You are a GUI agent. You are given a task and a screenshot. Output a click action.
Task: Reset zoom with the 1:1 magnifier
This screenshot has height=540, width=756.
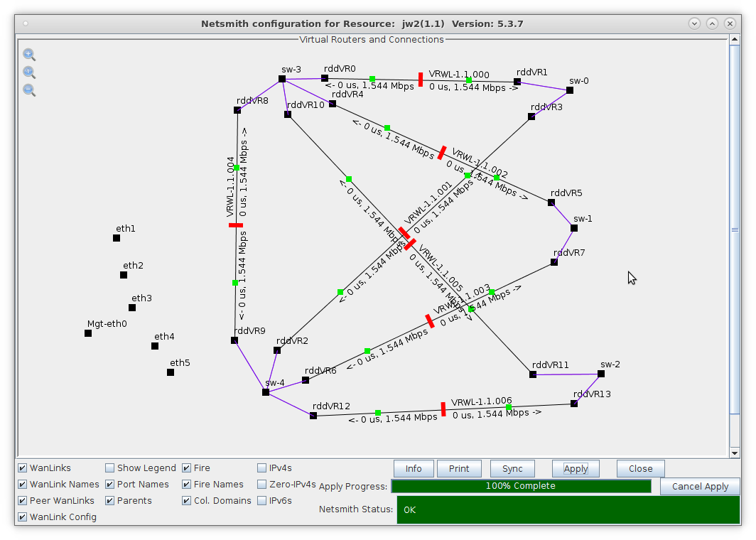point(28,72)
